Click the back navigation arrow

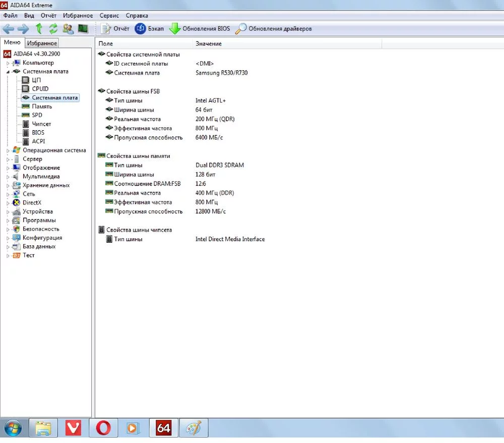coord(9,29)
